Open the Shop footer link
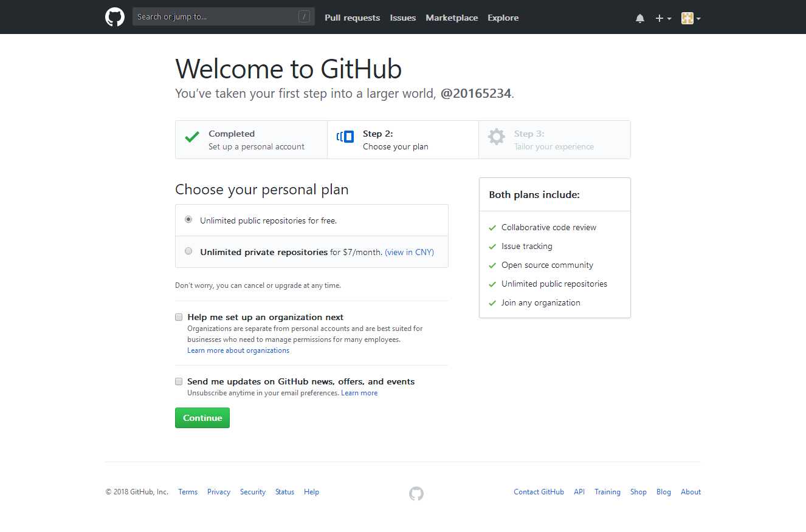 click(638, 492)
